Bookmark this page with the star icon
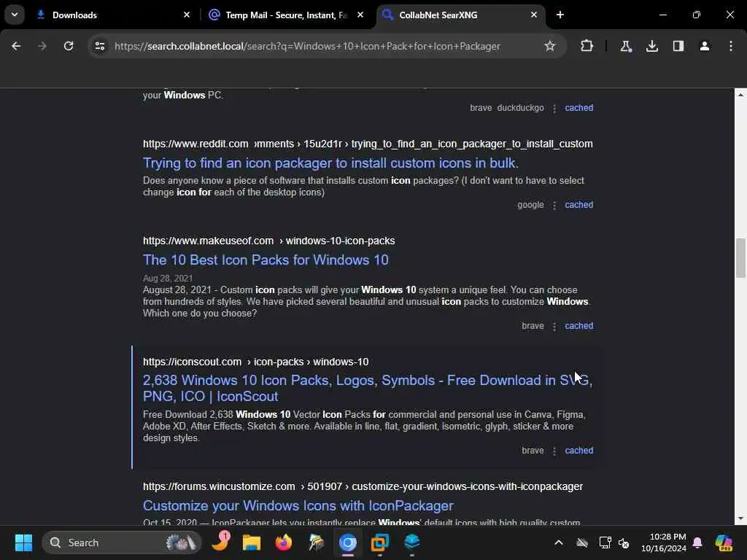This screenshot has width=747, height=560. coord(550,46)
